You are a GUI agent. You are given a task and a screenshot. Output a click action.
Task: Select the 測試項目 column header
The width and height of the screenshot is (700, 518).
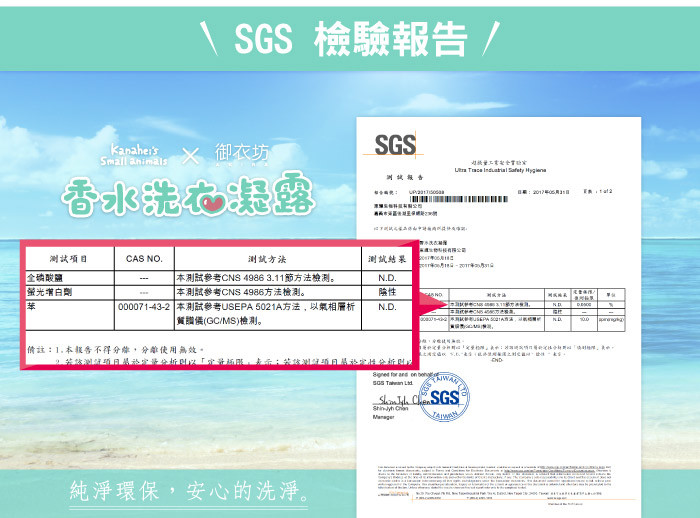(x=67, y=260)
